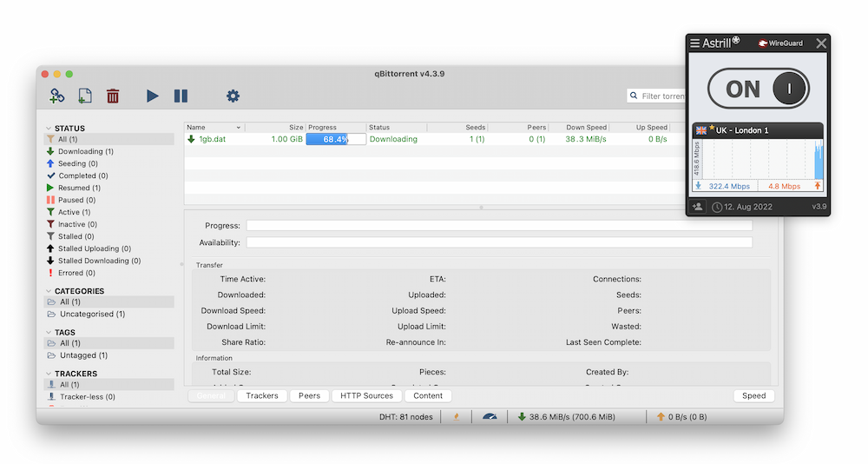Collapse the STATUS section chevron
This screenshot has height=464, width=868.
click(x=49, y=128)
